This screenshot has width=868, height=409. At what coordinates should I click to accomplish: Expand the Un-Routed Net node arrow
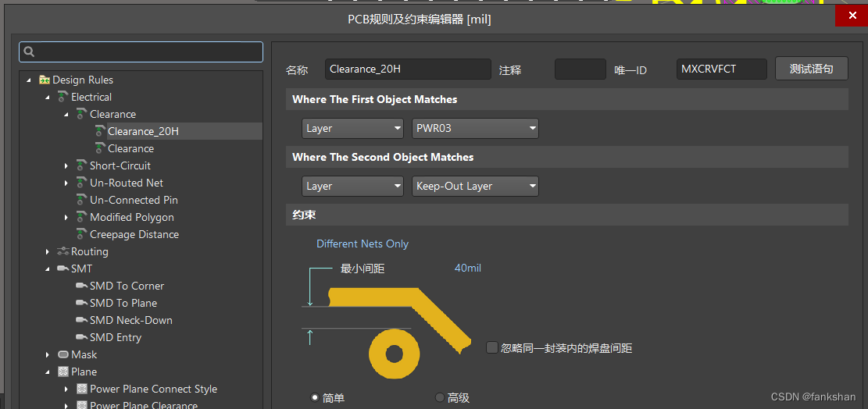(x=66, y=183)
